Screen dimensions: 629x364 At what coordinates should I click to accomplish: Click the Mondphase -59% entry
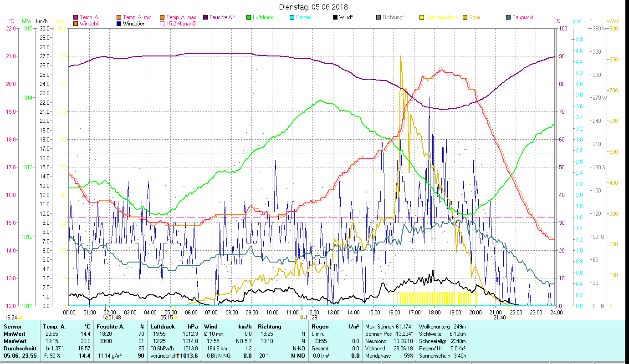click(389, 356)
